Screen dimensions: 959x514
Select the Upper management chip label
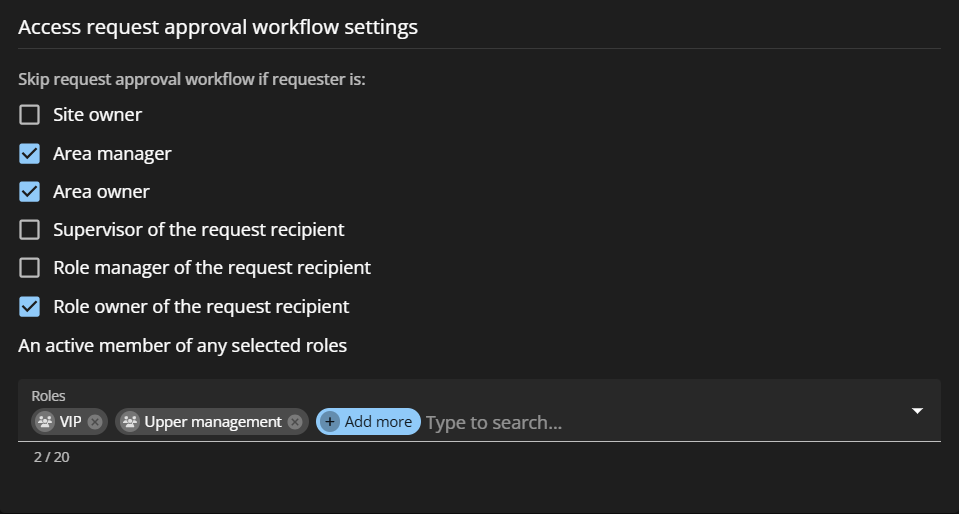click(x=213, y=422)
